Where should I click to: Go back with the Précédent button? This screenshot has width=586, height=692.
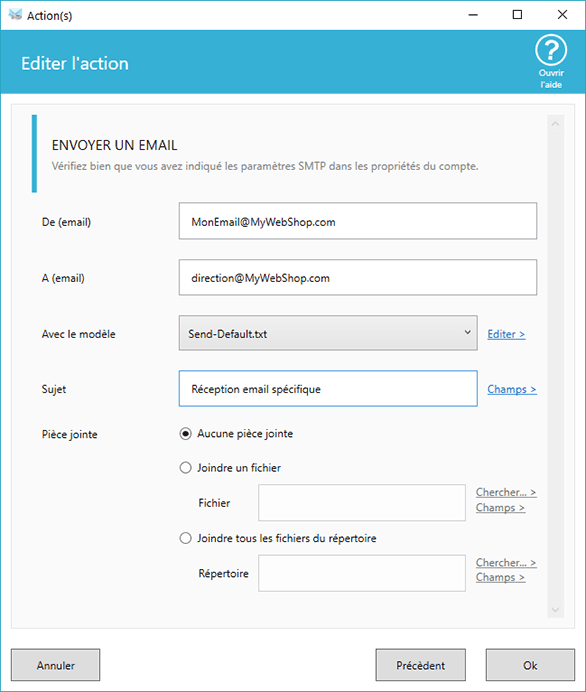click(421, 665)
